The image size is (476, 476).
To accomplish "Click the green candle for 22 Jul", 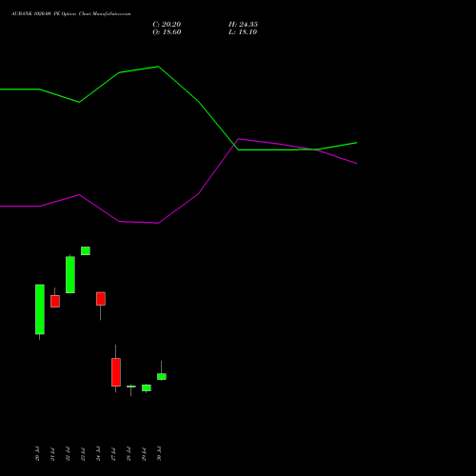I will [70, 275].
